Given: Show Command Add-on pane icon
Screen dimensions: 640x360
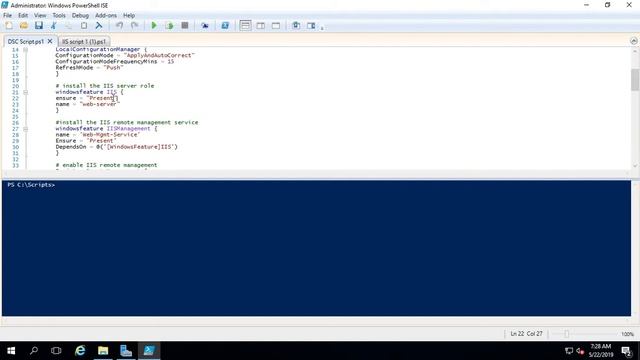Looking at the screenshot, I should [311, 26].
